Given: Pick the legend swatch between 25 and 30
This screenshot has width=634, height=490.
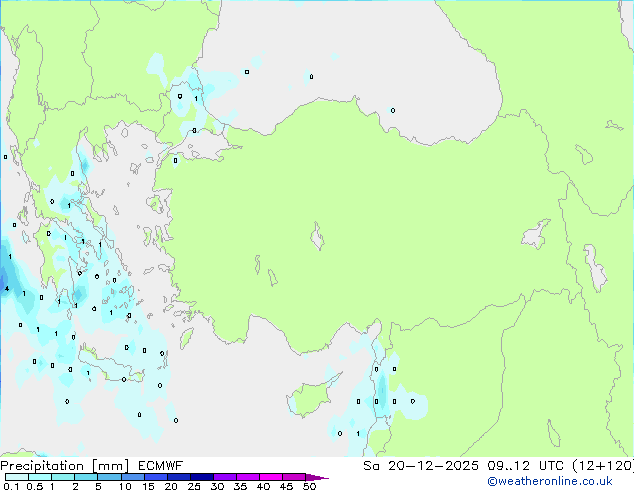Looking at the screenshot, I should pyautogui.click(x=203, y=477).
